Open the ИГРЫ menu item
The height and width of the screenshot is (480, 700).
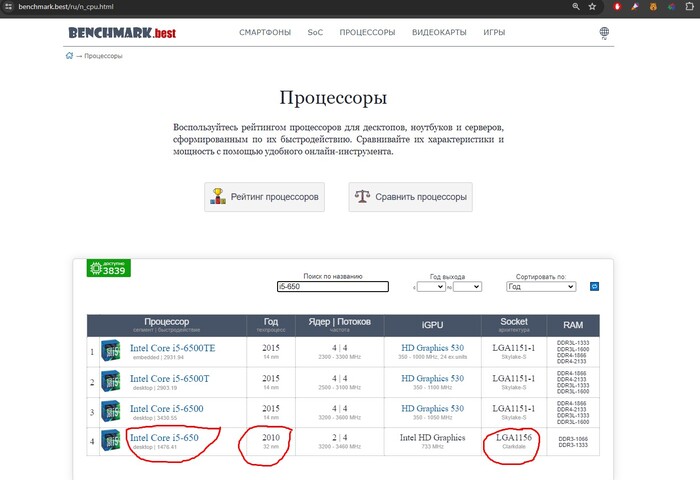(x=494, y=32)
